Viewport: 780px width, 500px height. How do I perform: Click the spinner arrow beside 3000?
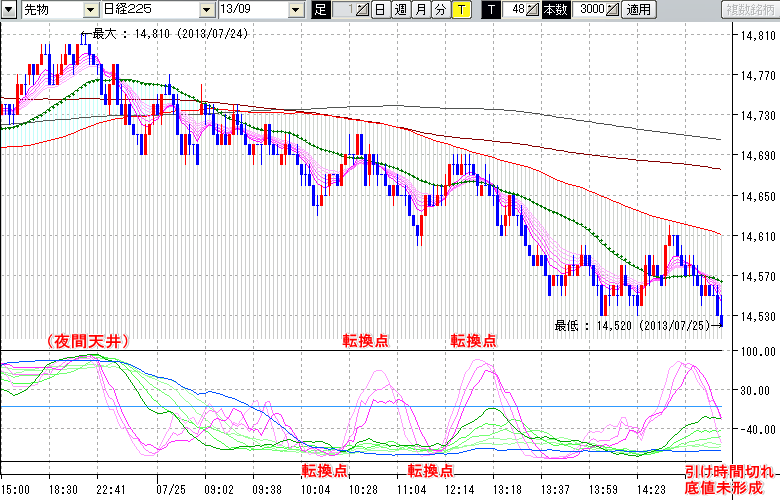point(612,10)
